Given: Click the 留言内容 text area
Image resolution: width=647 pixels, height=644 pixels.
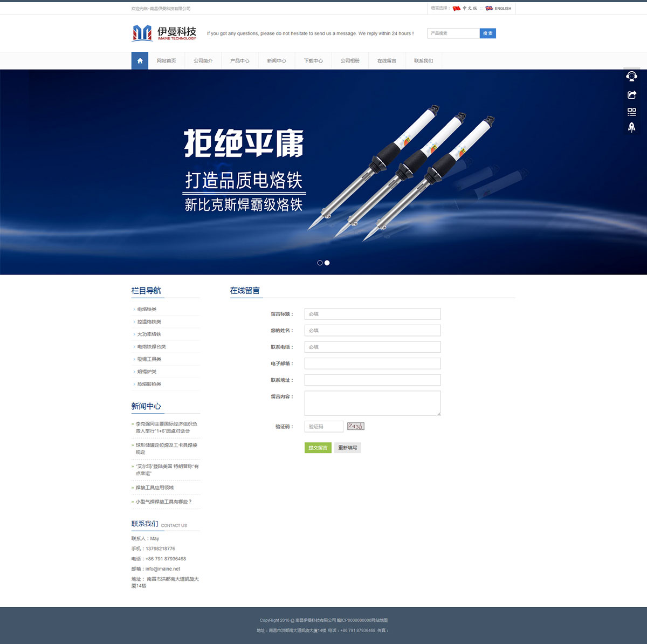Looking at the screenshot, I should [373, 403].
